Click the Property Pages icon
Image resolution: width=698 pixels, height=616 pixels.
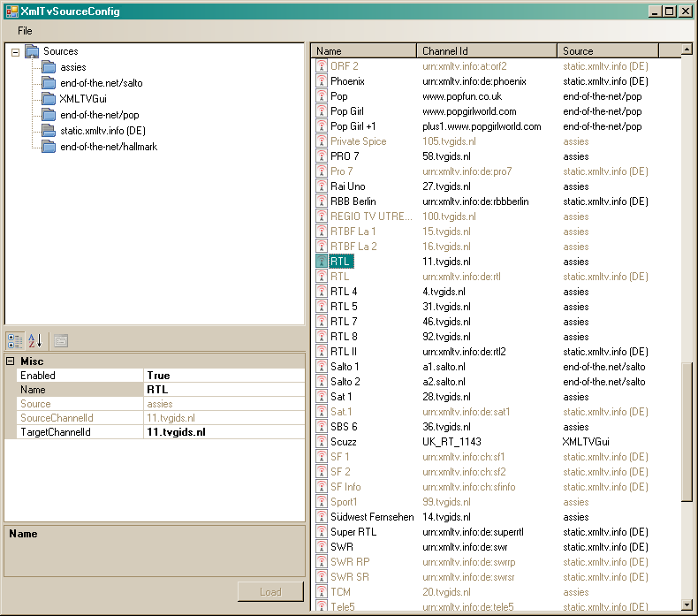(61, 341)
